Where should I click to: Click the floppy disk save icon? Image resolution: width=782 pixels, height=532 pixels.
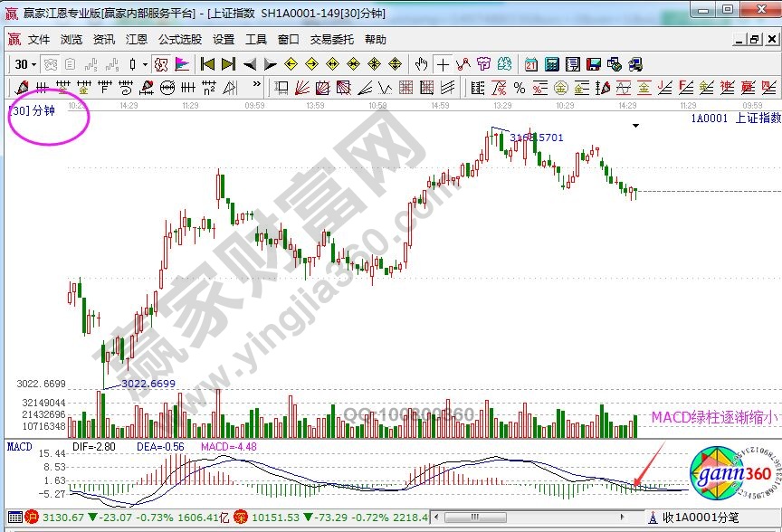(593, 64)
